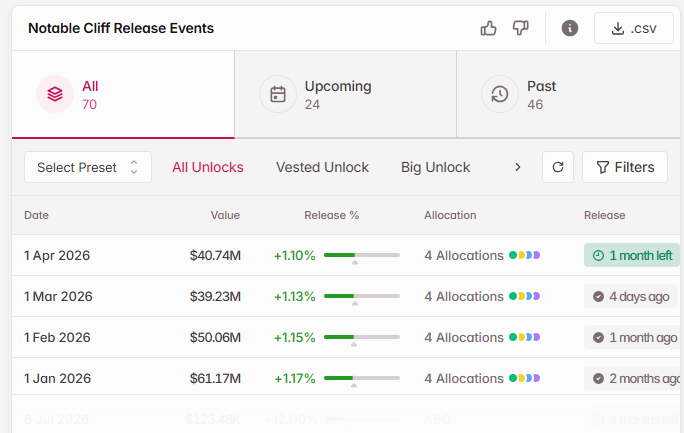This screenshot has width=684, height=433.
Task: Click the '1 month left' badge
Action: pos(632,255)
